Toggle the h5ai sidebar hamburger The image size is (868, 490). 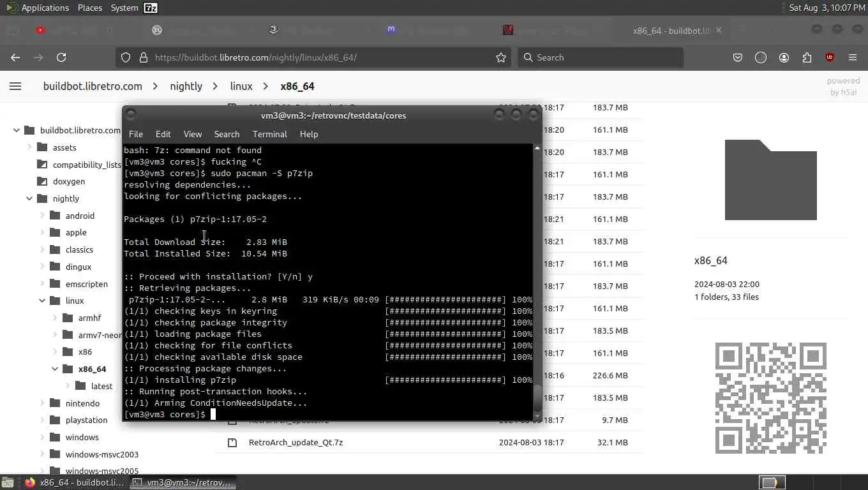click(15, 86)
